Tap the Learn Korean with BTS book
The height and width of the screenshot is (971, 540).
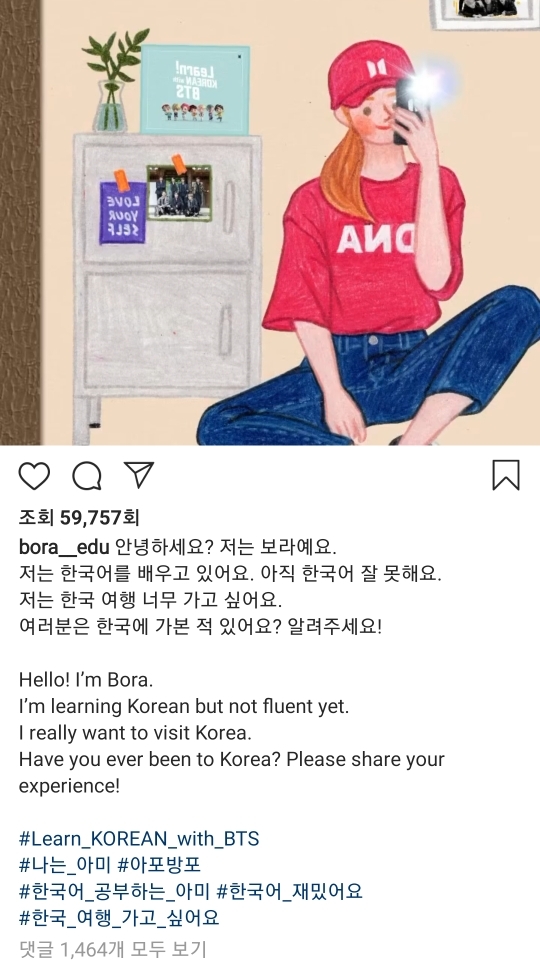195,89
